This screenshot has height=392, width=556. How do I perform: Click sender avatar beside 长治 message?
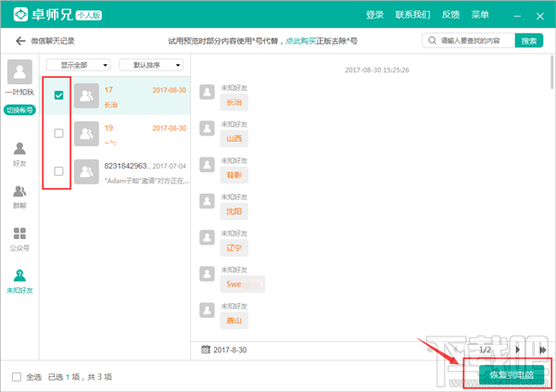pos(207,92)
